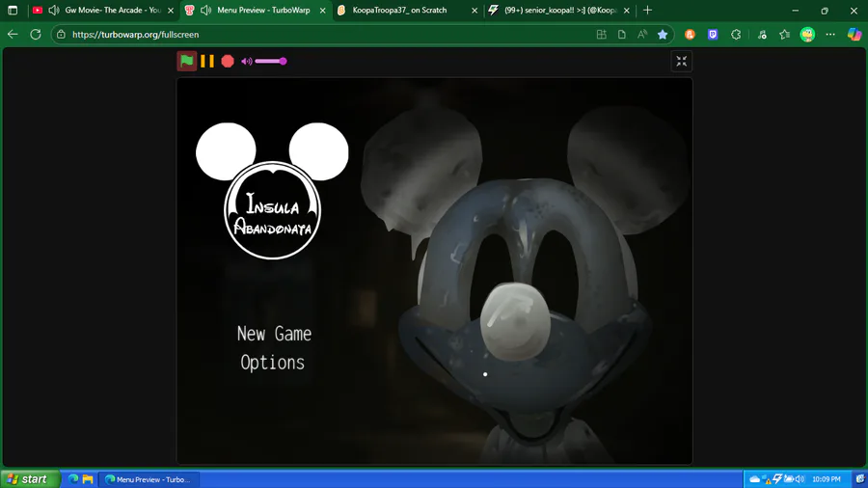View site information via the lock icon
The width and height of the screenshot is (868, 488).
coord(61,35)
